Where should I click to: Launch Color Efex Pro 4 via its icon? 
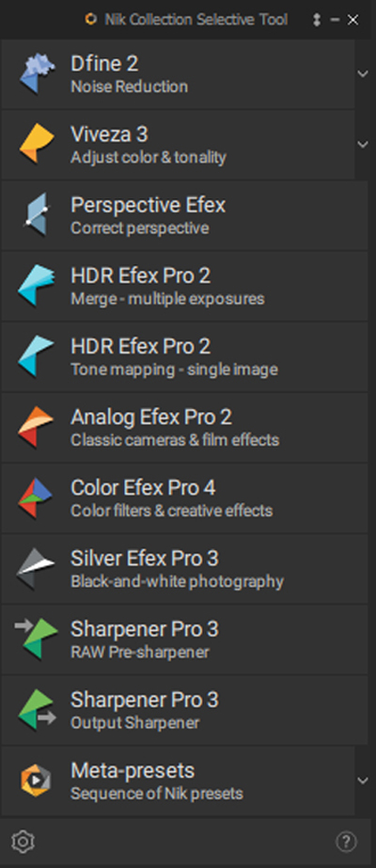37,498
